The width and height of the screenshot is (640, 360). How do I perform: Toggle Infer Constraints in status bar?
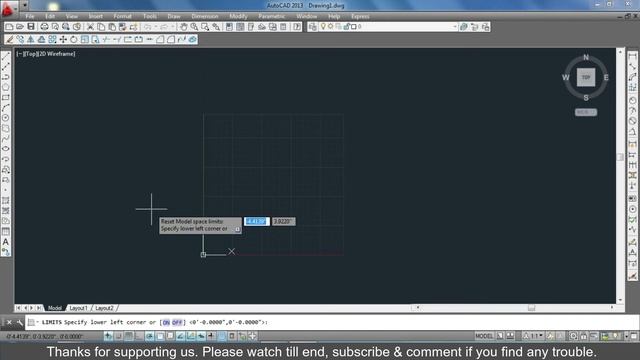point(108,336)
